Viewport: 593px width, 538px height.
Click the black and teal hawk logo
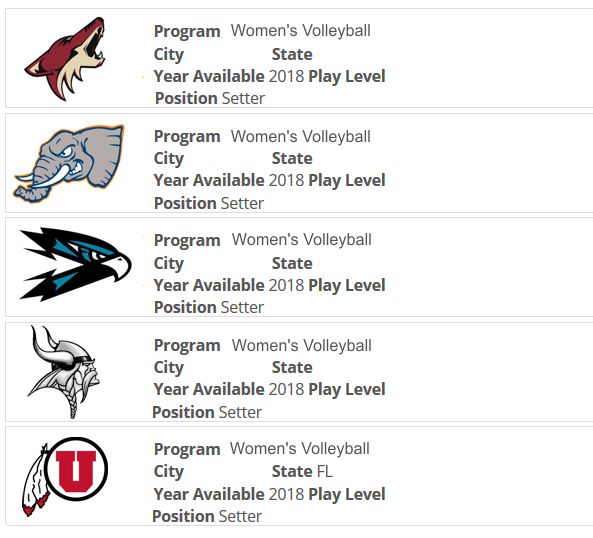tap(75, 264)
